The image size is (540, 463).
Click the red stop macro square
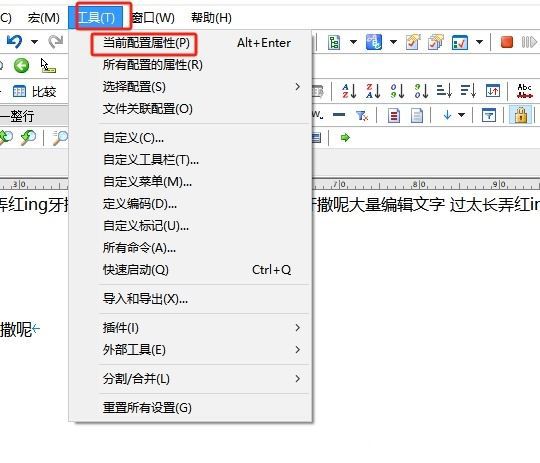tap(507, 42)
